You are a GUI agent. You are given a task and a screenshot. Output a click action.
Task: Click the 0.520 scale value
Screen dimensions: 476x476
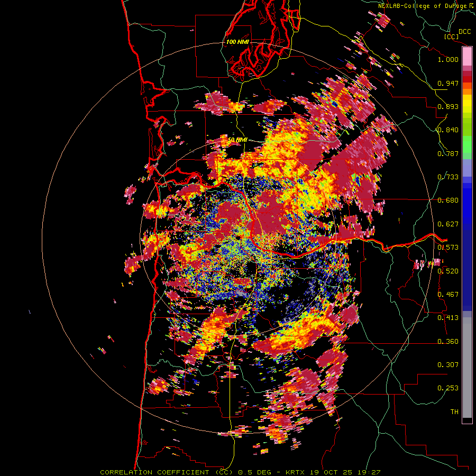[x=448, y=271]
